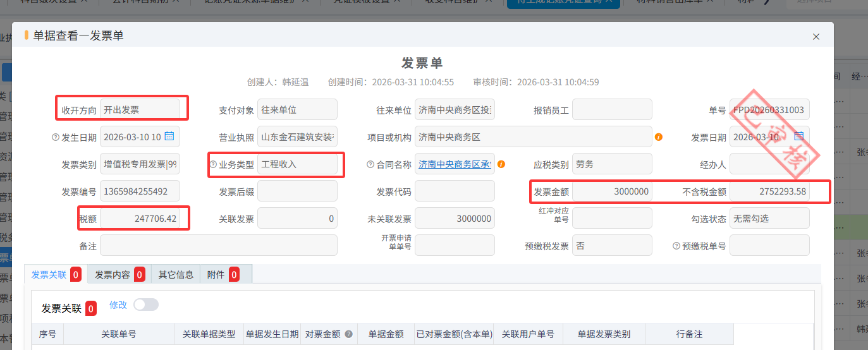
Task: Click the 项目或机构 field showing 济南中央商务区
Action: pos(533,136)
